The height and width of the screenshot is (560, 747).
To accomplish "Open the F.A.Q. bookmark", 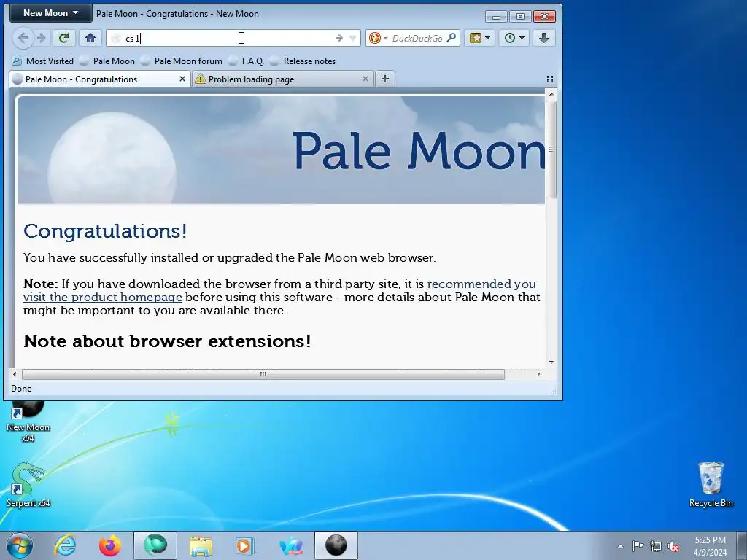I will pyautogui.click(x=246, y=61).
